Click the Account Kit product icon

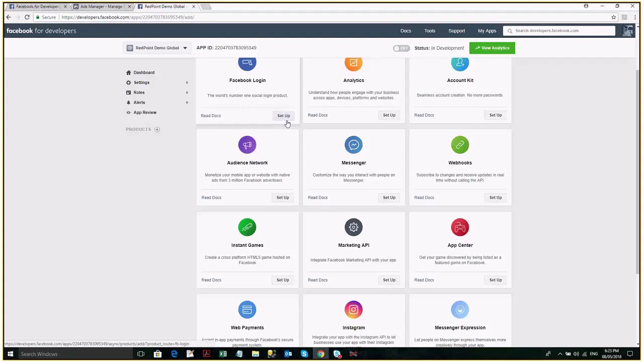pyautogui.click(x=460, y=63)
